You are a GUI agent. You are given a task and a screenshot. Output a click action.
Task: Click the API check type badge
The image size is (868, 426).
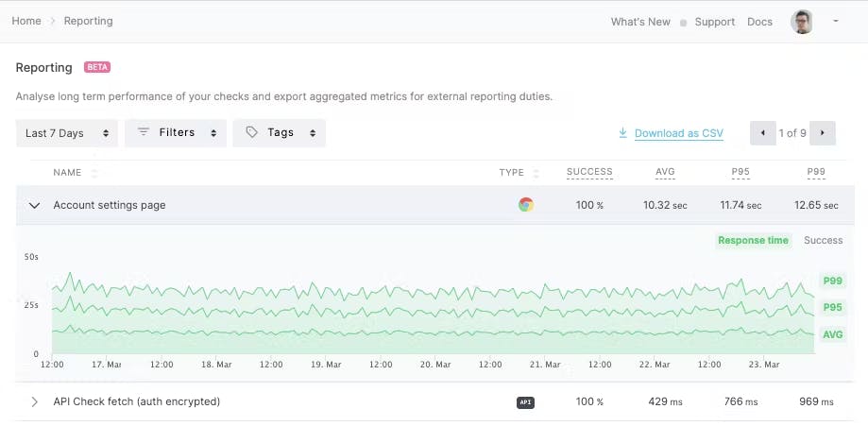[x=526, y=402]
